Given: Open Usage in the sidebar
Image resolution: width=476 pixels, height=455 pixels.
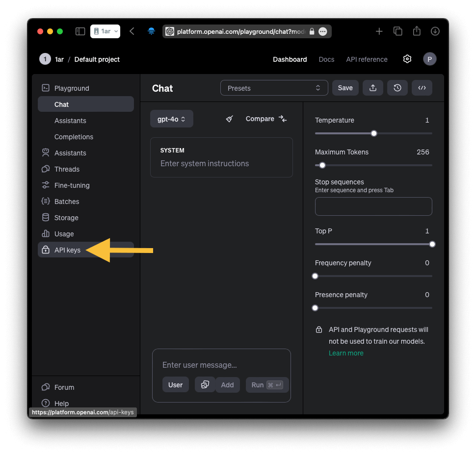Looking at the screenshot, I should pos(86,234).
